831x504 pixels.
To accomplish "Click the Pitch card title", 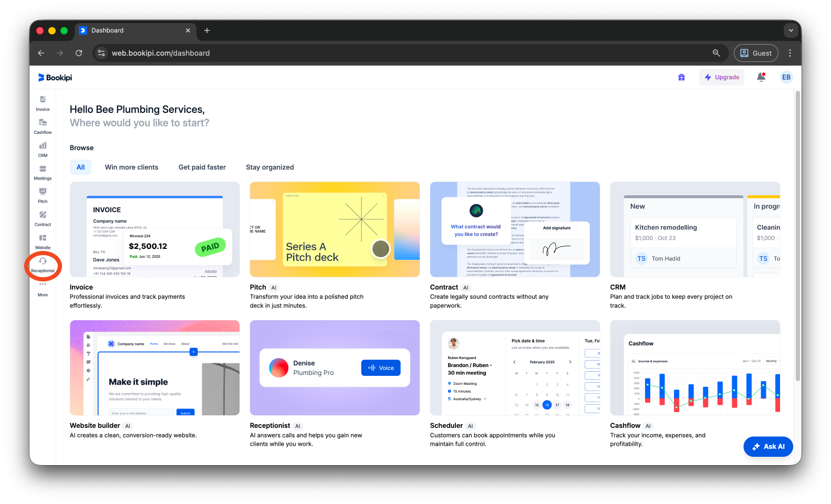I will (x=258, y=287).
